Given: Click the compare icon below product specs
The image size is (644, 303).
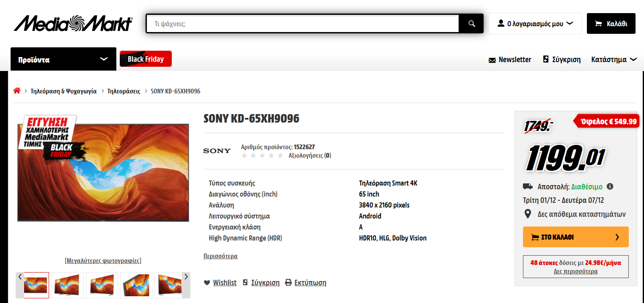Looking at the screenshot, I should pyautogui.click(x=245, y=282).
